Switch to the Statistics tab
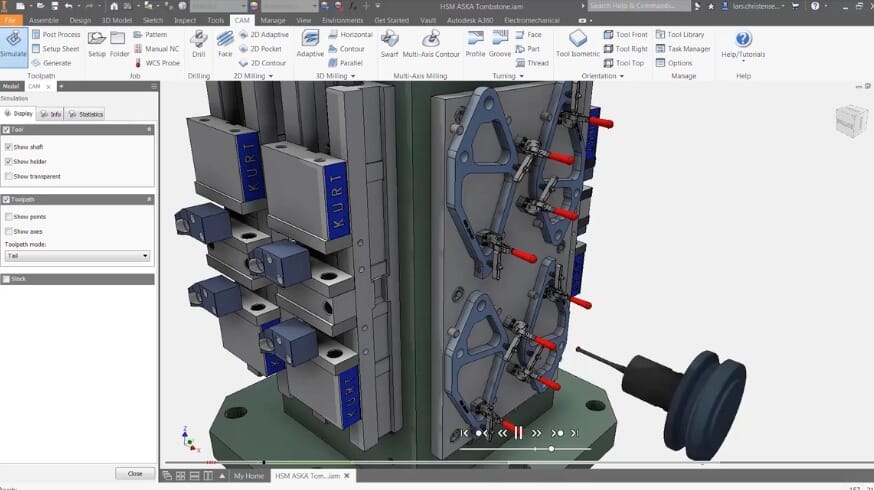This screenshot has width=874, height=490. 86,114
